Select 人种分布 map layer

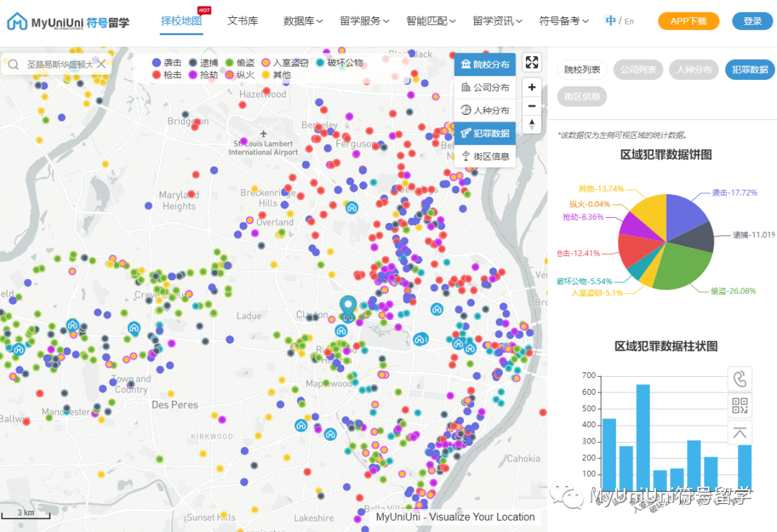click(x=485, y=111)
